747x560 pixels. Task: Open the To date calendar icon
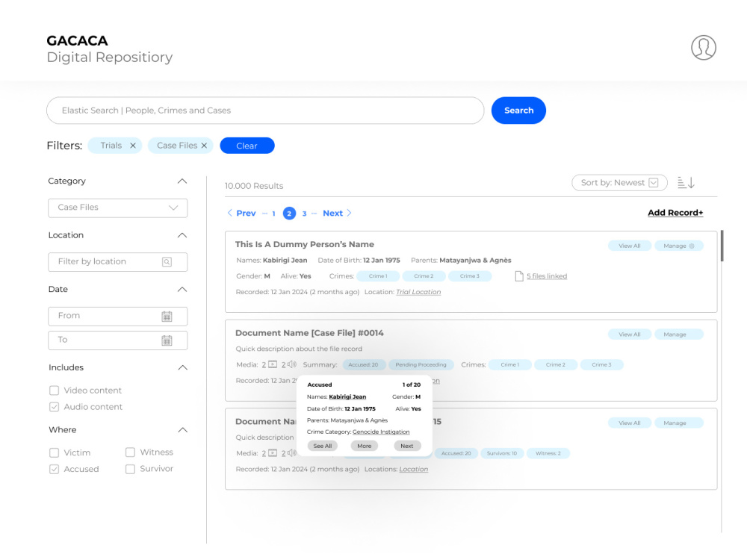167,340
